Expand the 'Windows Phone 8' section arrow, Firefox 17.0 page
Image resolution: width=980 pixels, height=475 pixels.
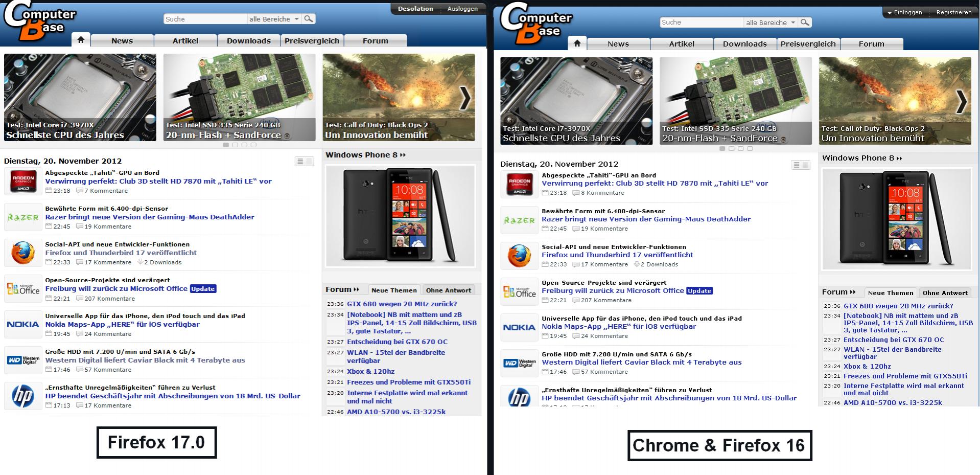403,155
